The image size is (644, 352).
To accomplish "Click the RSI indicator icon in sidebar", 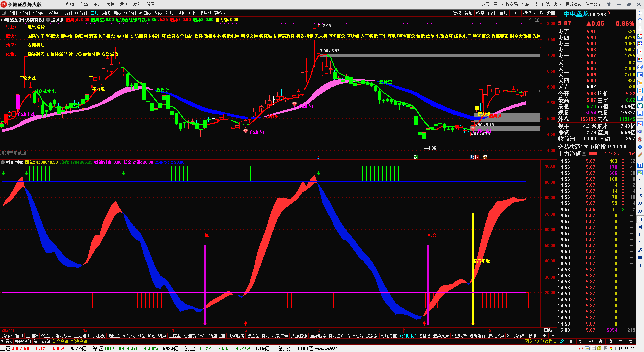I will pyautogui.click(x=640, y=131).
